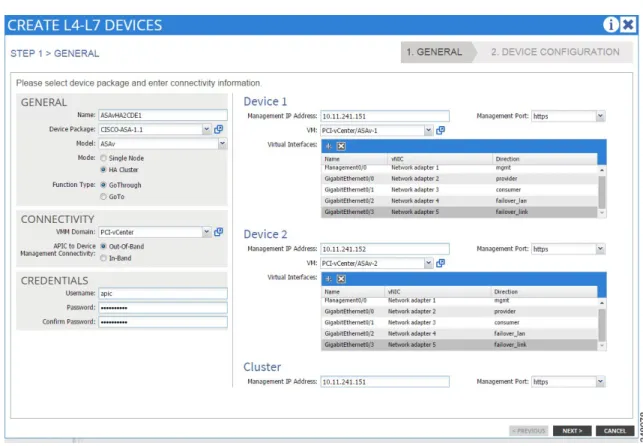Image resolution: width=643 pixels, height=446 pixels.
Task: Delete selected virtual interface in Device 1
Action: pyautogui.click(x=341, y=146)
